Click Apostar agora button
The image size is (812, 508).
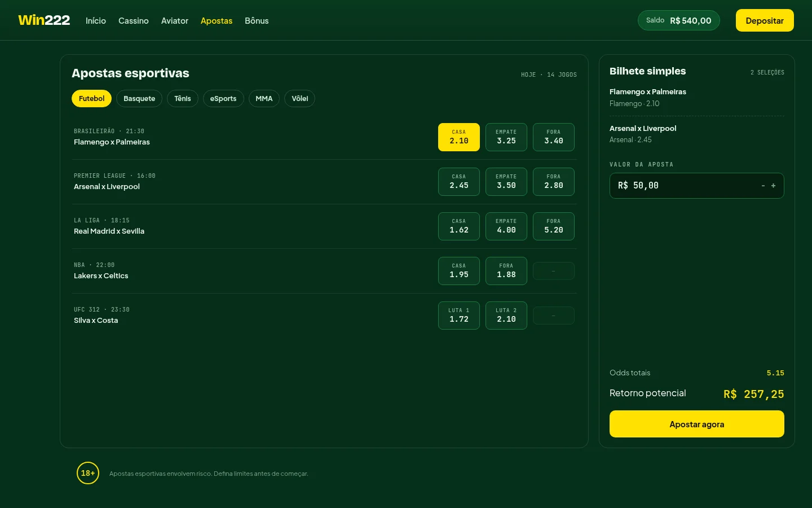point(697,424)
